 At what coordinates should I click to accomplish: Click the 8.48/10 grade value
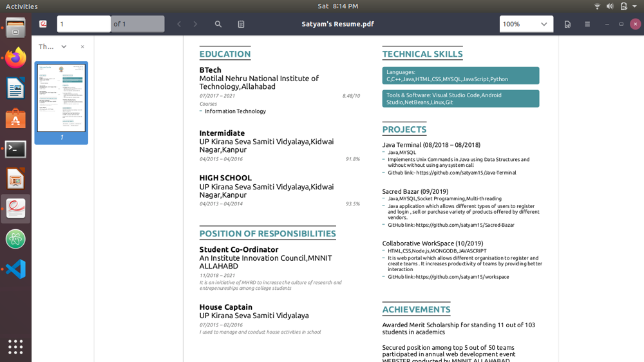pos(351,96)
